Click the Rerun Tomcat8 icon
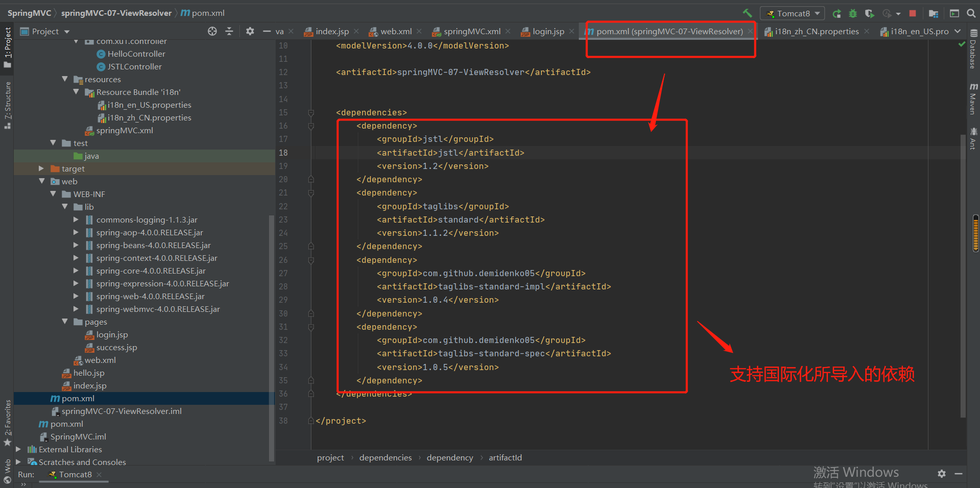 coord(837,13)
